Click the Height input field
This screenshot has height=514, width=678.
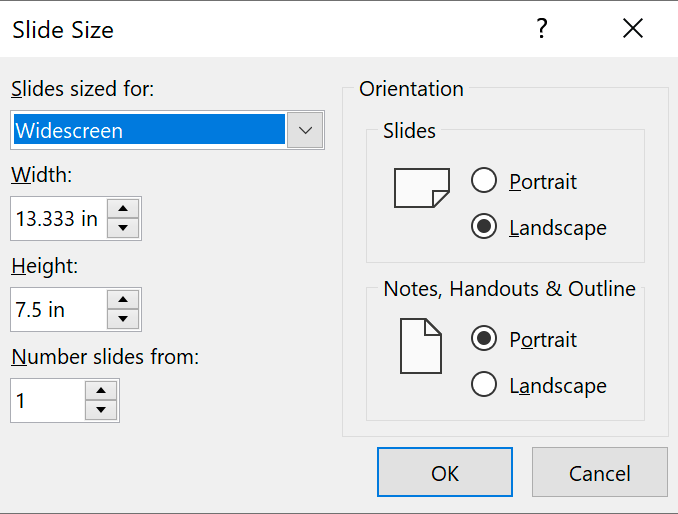(x=58, y=309)
